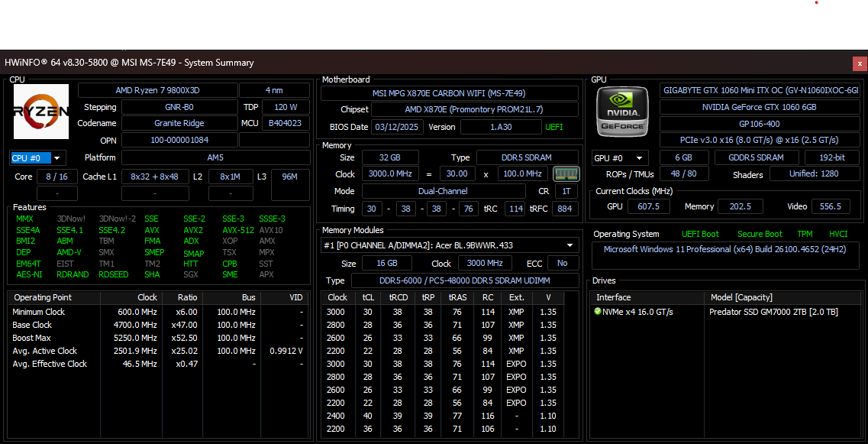868x444 pixels.
Task: Click the TPM status indicator
Action: coord(805,234)
